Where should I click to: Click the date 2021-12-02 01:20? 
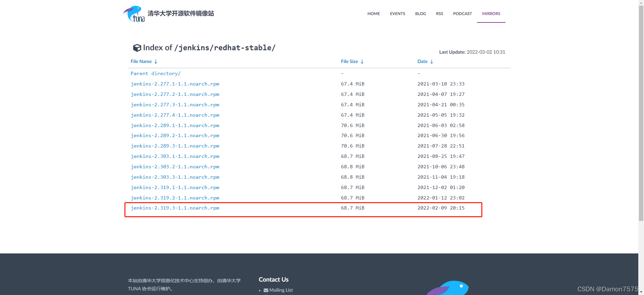[x=441, y=187]
